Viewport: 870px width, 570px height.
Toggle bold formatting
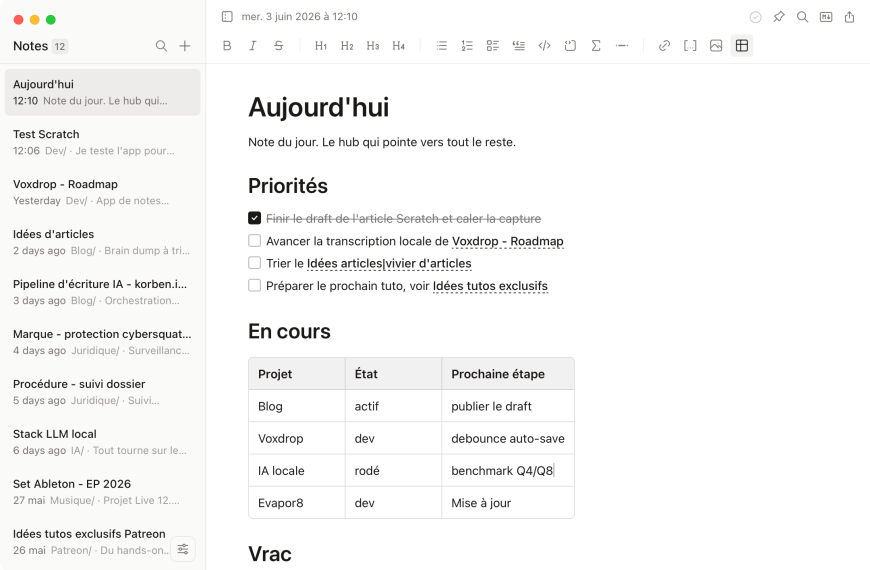point(227,46)
